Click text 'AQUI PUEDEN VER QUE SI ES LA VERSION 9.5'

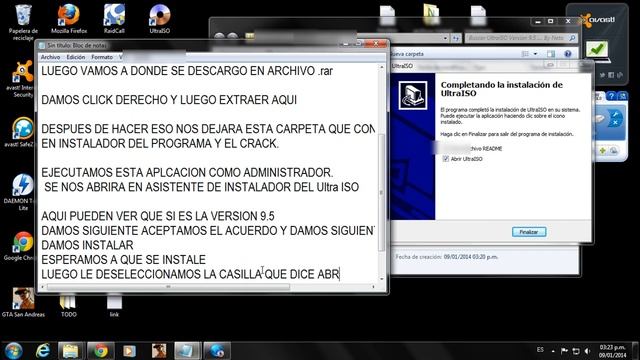coord(158,216)
